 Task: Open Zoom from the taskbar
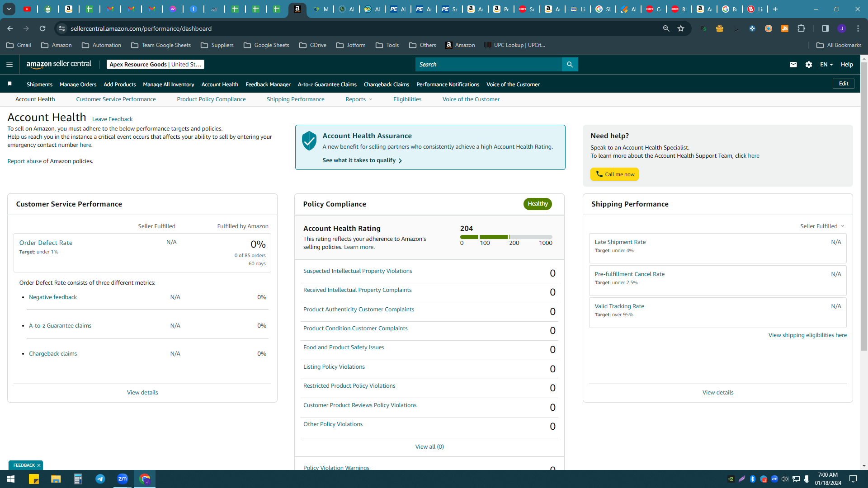pyautogui.click(x=123, y=479)
